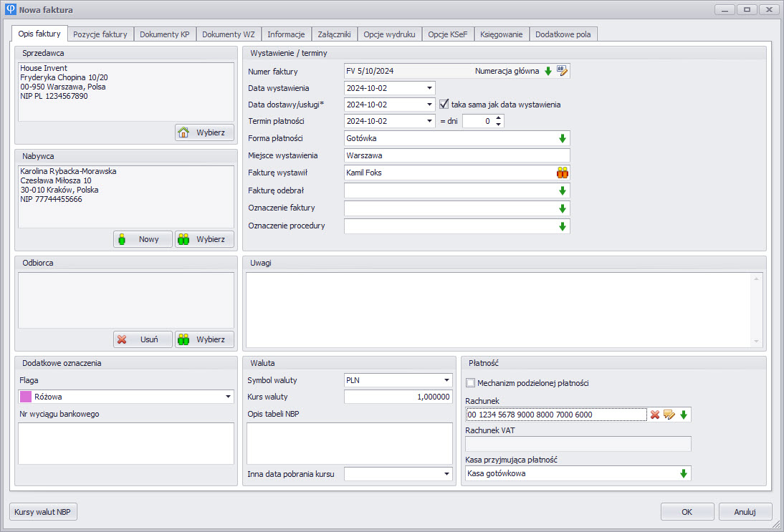This screenshot has height=532, width=784.
Task: Open the Różowa flag color dropdown
Action: tap(229, 397)
